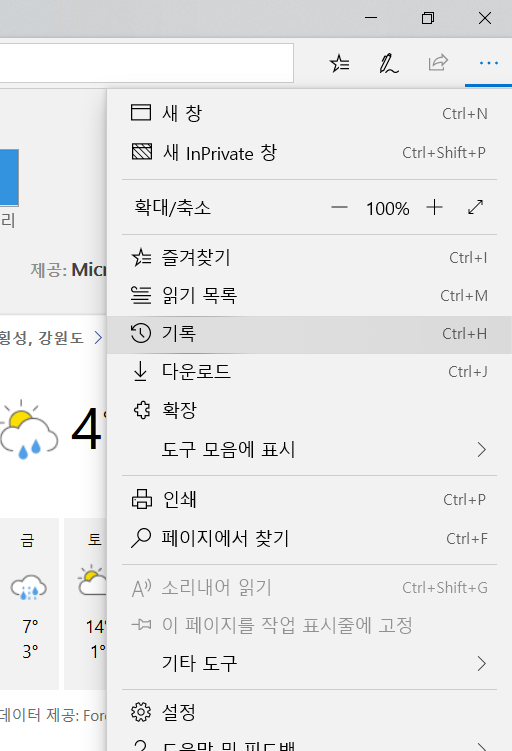Click the 제공: Microsoft provider text
The height and width of the screenshot is (751, 512).
pyautogui.click(x=68, y=270)
